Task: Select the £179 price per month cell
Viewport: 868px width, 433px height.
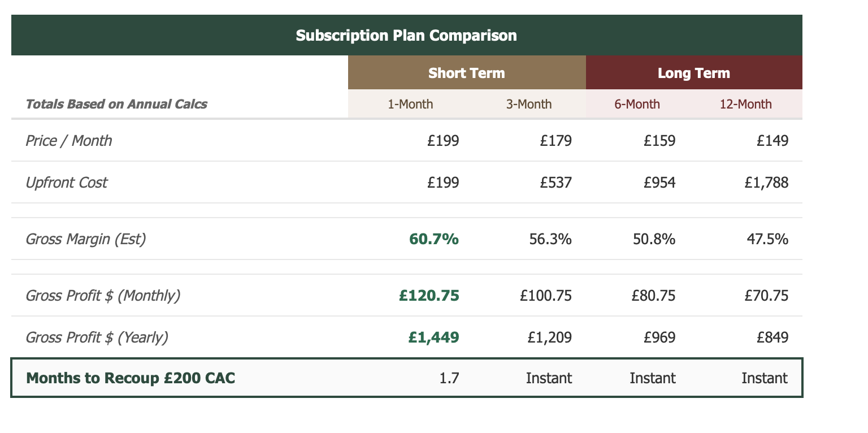Action: tap(556, 140)
